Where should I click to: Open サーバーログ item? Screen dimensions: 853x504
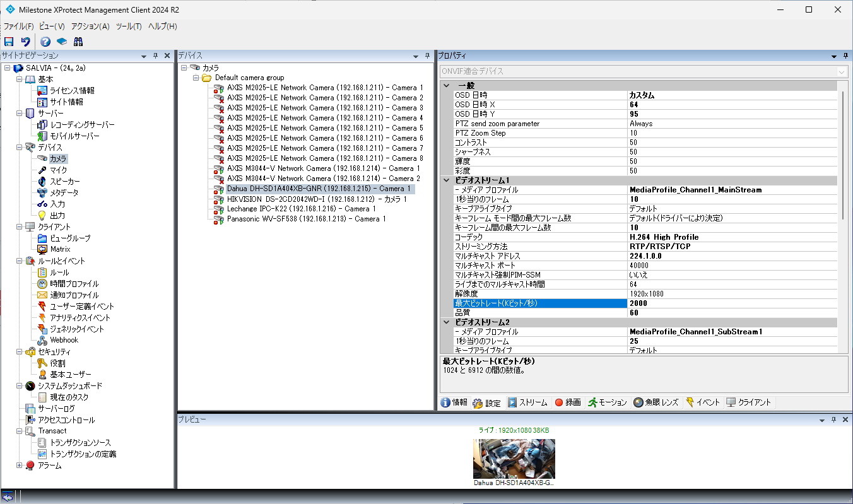point(56,409)
